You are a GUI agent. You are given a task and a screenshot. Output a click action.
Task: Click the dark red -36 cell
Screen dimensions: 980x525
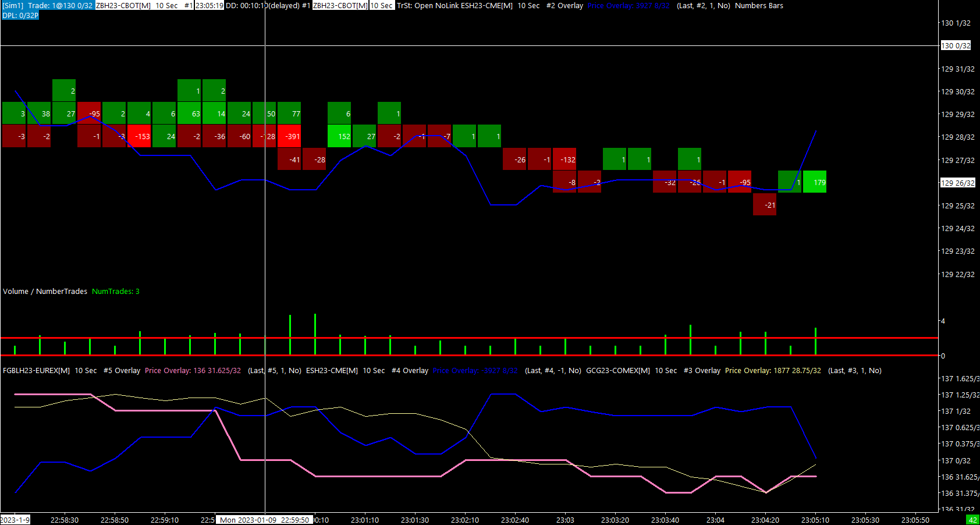pos(214,136)
